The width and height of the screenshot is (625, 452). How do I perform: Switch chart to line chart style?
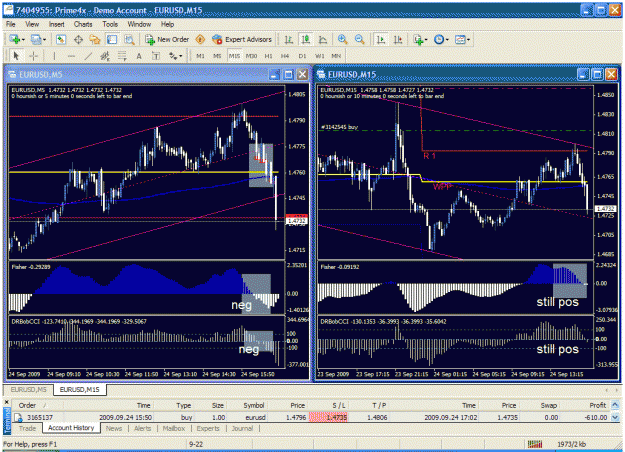click(323, 39)
